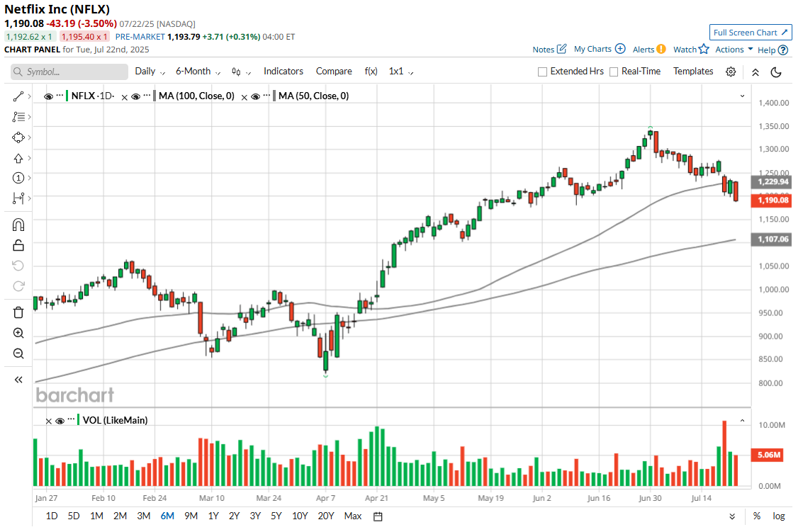Viewport: 803px width, 532px height.
Task: Open the NFLX series options (three dots)
Action: 60,95
